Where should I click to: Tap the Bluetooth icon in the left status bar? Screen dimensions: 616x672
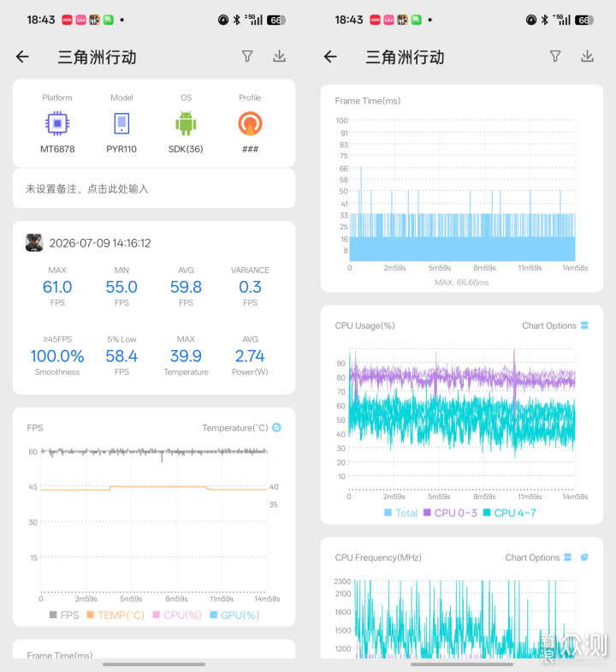coord(237,20)
